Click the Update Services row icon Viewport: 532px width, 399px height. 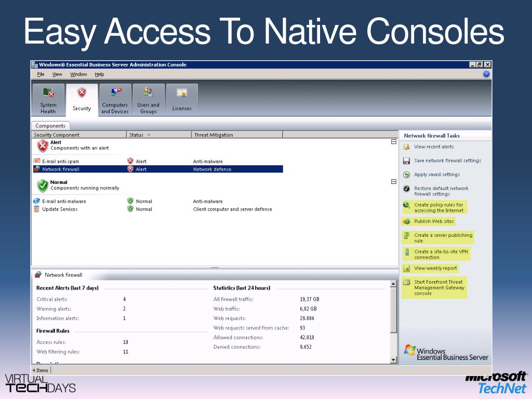click(x=37, y=209)
